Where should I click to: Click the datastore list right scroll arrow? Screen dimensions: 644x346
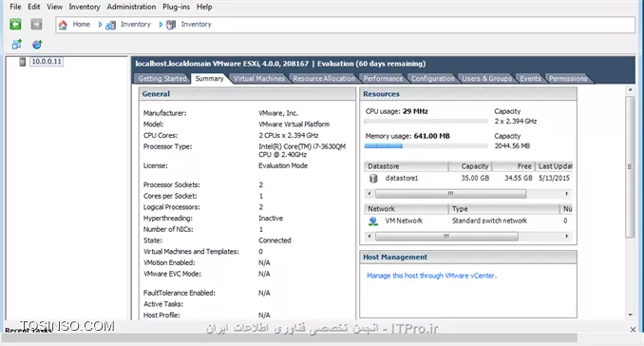[x=567, y=194]
